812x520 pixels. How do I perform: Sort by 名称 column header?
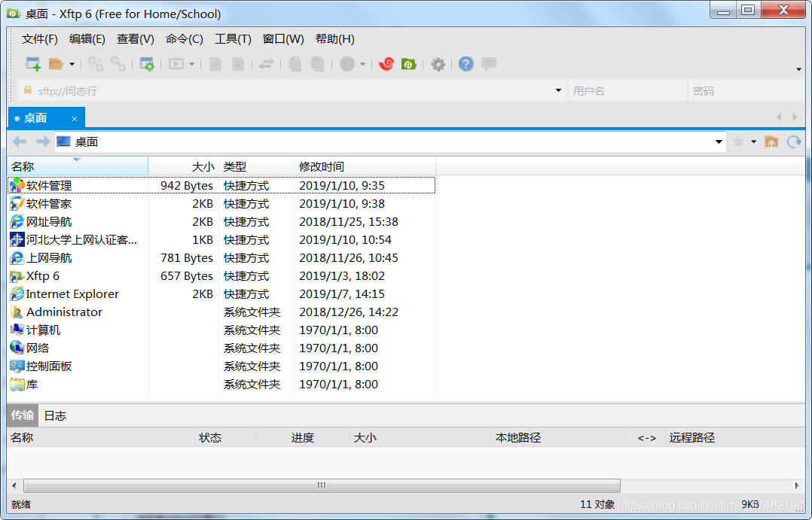pyautogui.click(x=78, y=166)
